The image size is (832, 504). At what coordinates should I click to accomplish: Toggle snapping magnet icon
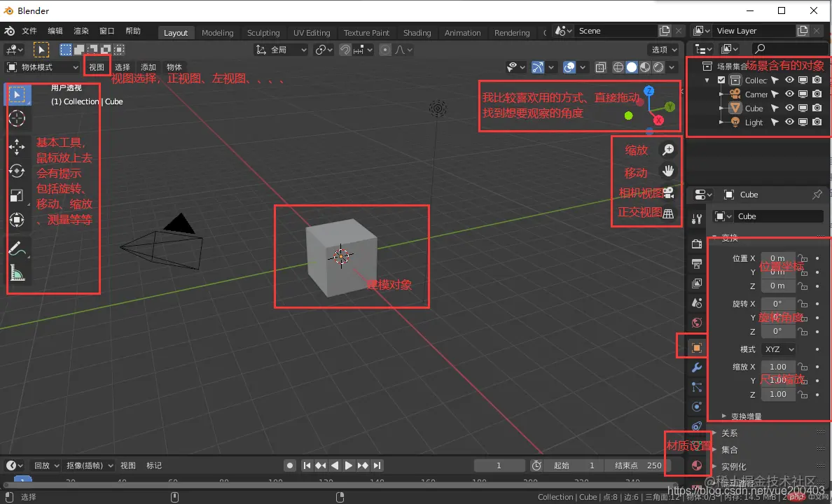(345, 50)
